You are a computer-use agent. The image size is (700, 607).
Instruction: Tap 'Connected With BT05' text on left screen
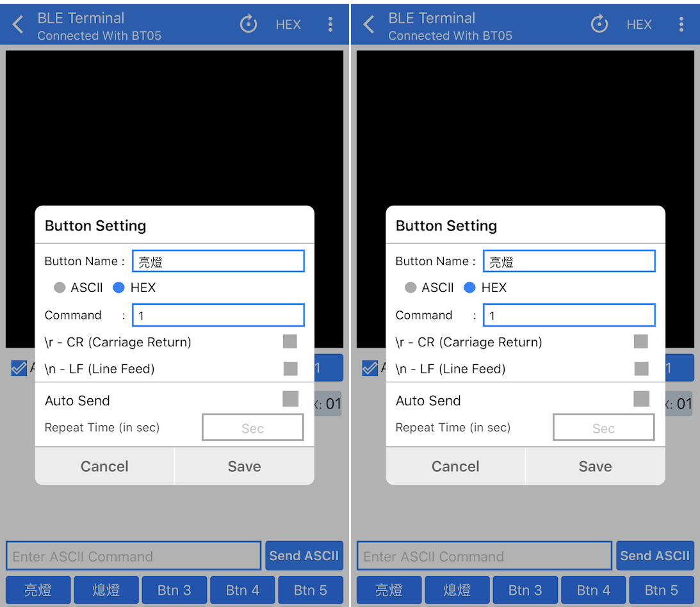pyautogui.click(x=99, y=36)
